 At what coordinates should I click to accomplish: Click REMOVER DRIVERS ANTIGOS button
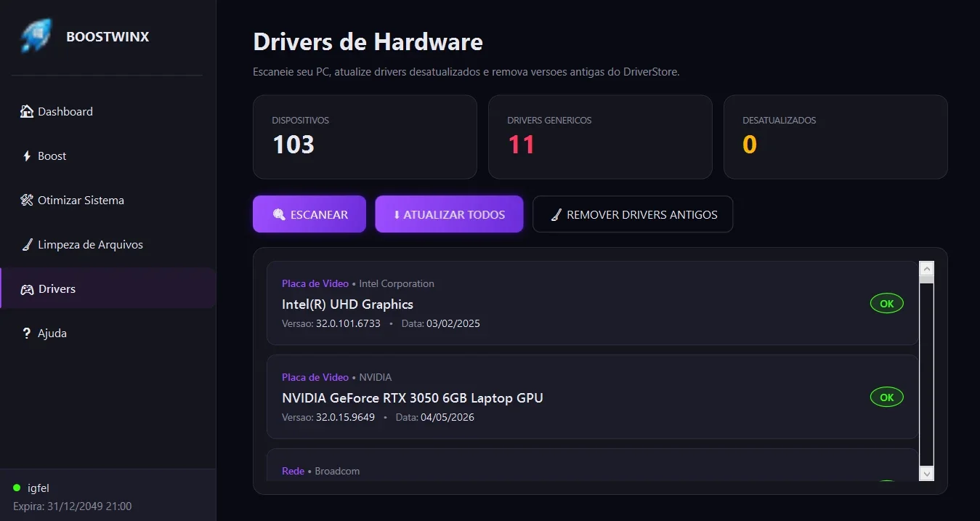tap(633, 214)
